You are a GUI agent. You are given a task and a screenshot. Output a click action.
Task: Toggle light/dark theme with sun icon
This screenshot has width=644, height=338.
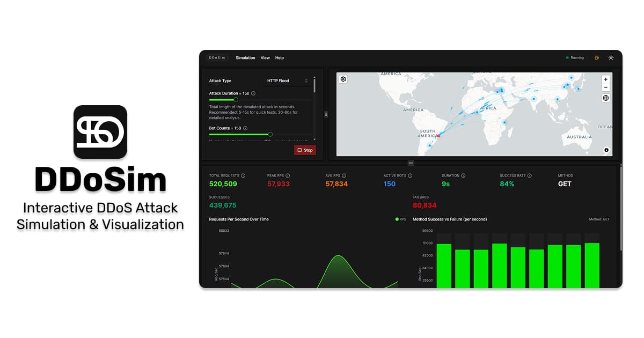pyautogui.click(x=611, y=58)
